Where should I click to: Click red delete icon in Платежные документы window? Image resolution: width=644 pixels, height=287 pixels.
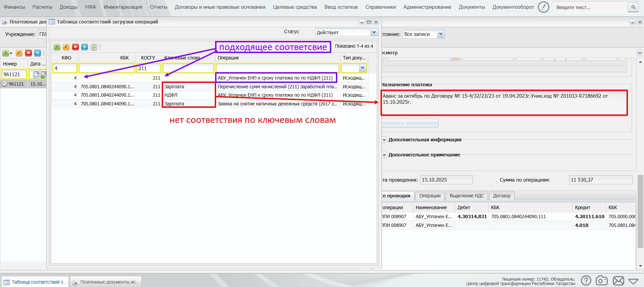[x=29, y=53]
